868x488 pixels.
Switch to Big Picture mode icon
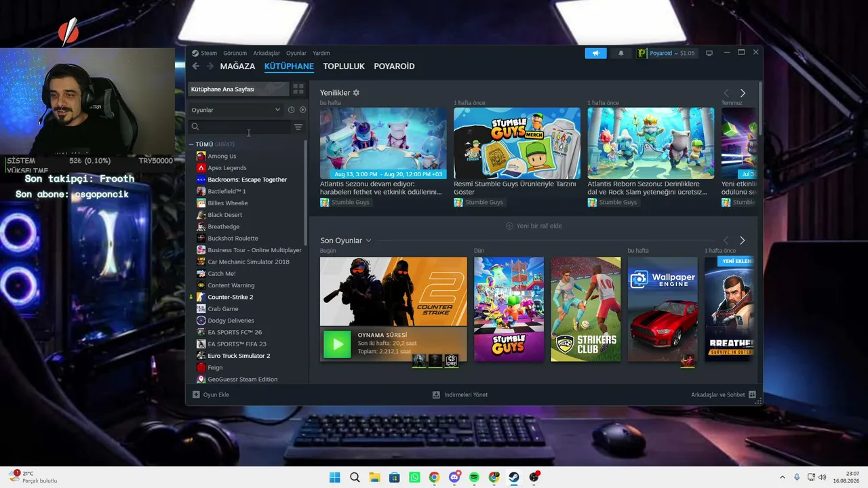pos(709,53)
